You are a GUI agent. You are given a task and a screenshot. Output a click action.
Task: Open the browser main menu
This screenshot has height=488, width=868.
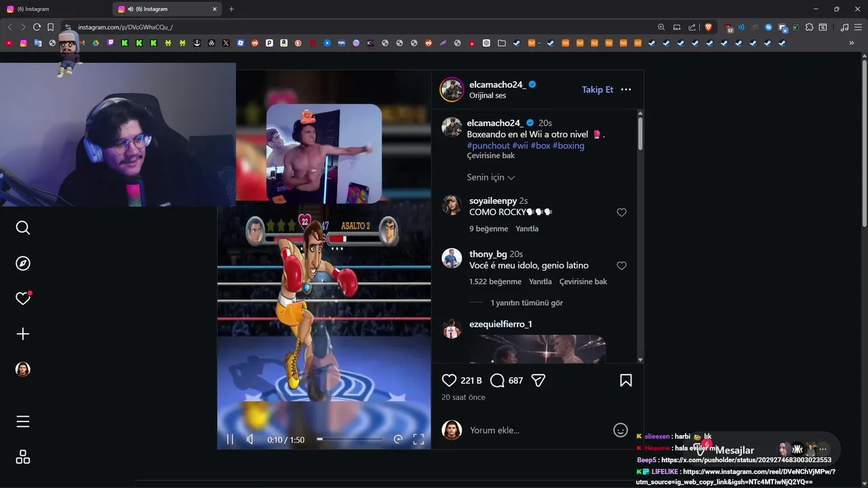click(x=858, y=27)
